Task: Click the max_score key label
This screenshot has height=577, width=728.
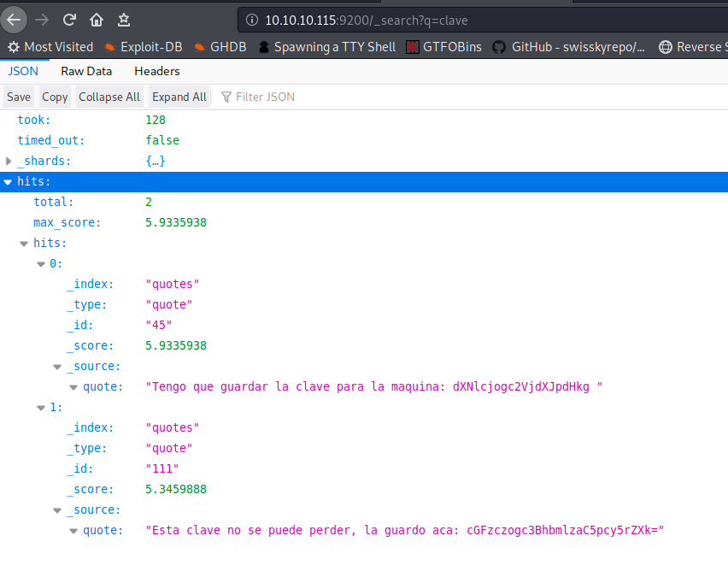Action: [x=67, y=222]
